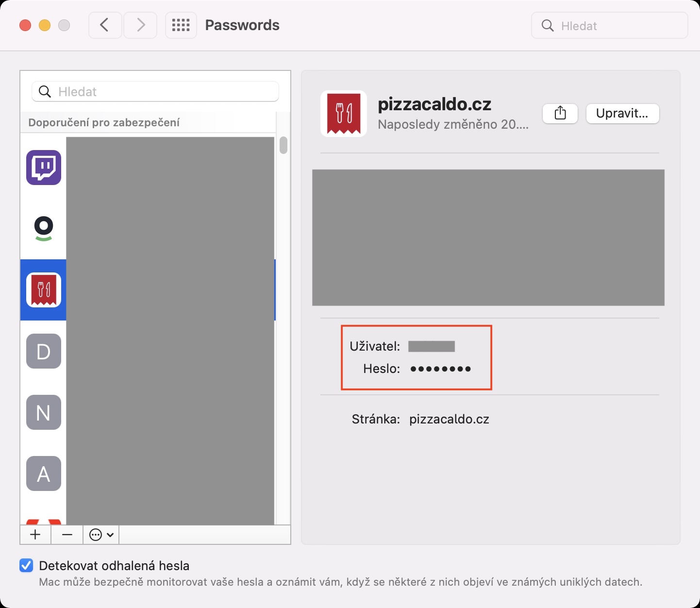Select the entry with letter N icon

pos(44,412)
